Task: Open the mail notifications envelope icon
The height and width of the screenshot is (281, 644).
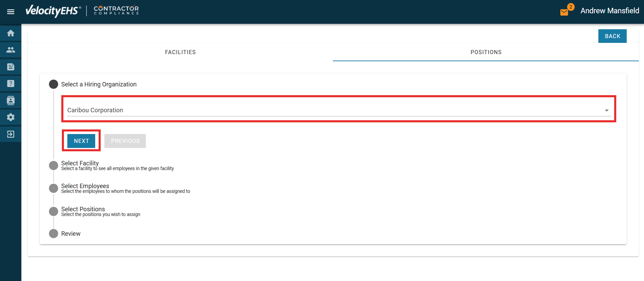Action: pos(564,12)
